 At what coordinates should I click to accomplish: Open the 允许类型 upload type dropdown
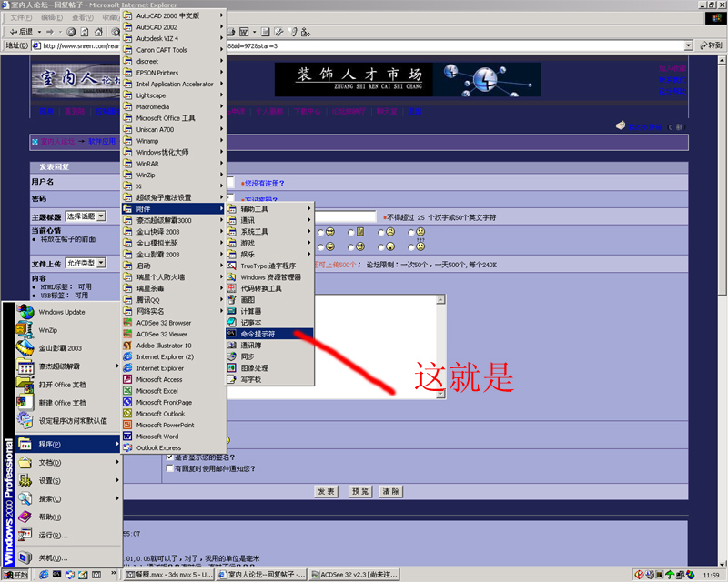86,263
